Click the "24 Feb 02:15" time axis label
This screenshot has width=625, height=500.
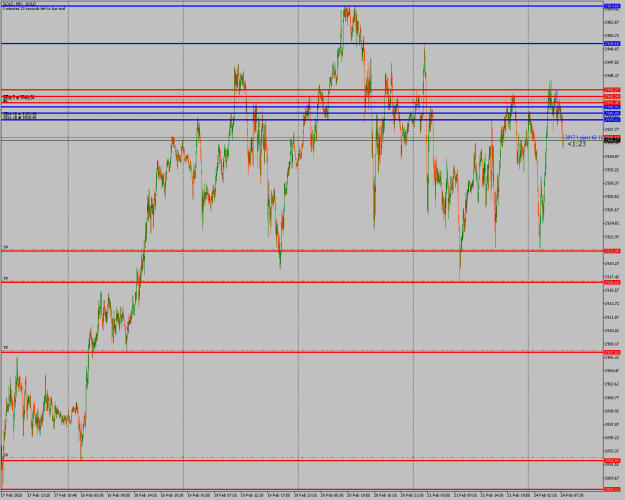coord(545,495)
